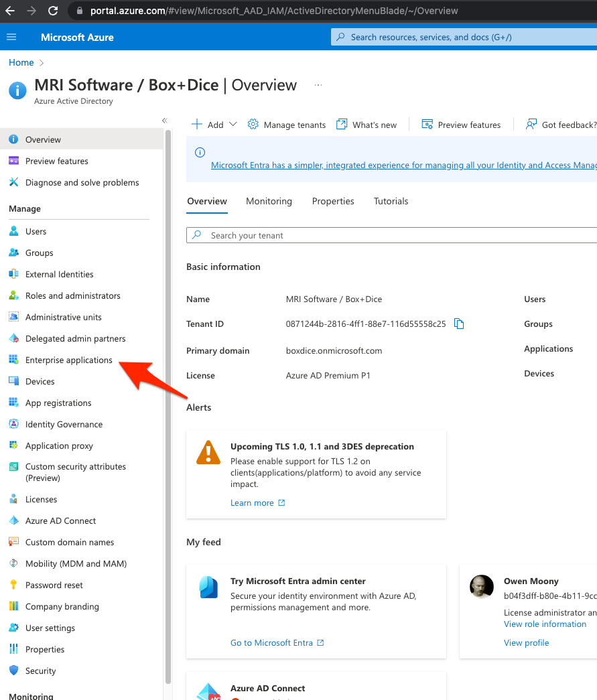Click Go to Microsoft Entra link
This screenshot has height=700, width=597.
click(277, 643)
